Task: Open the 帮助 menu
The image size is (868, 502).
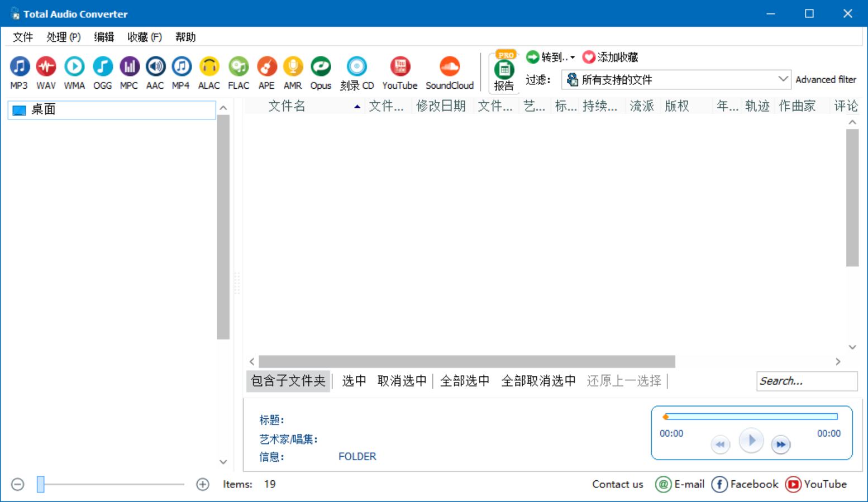Action: click(x=185, y=37)
